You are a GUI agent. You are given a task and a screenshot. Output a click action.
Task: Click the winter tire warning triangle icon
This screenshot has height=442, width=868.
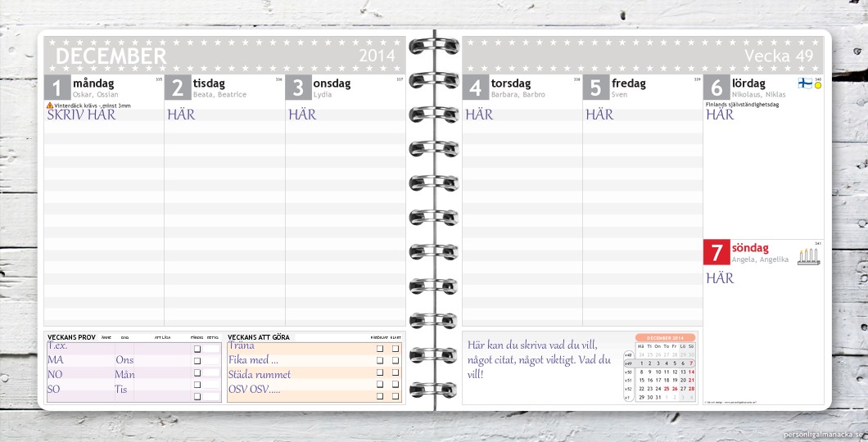click(50, 106)
